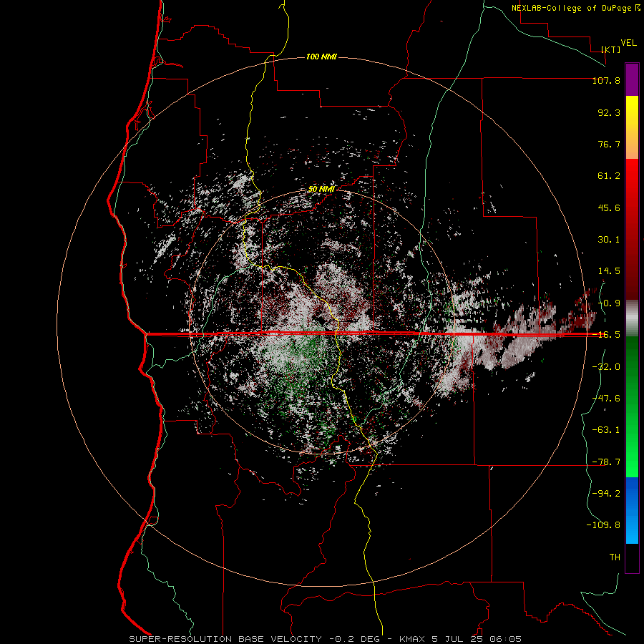Select the 14.5 scale value
This screenshot has height=644, width=644.
coord(609,271)
